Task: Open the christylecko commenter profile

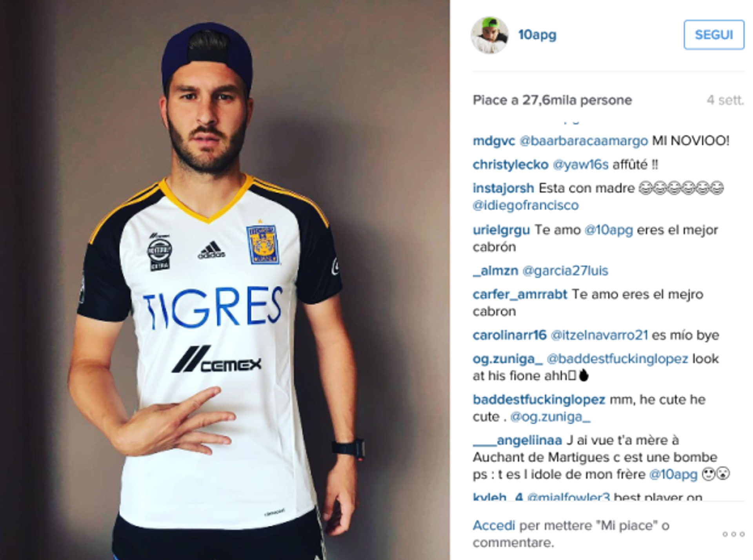Action: point(510,165)
